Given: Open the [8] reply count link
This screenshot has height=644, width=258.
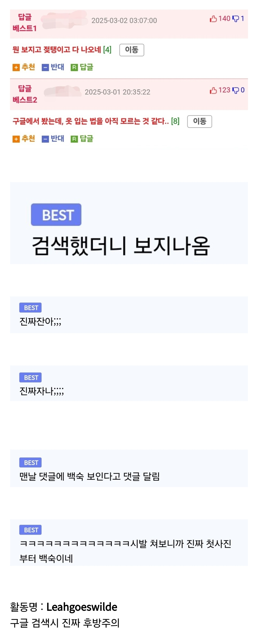Looking at the screenshot, I should click(175, 121).
